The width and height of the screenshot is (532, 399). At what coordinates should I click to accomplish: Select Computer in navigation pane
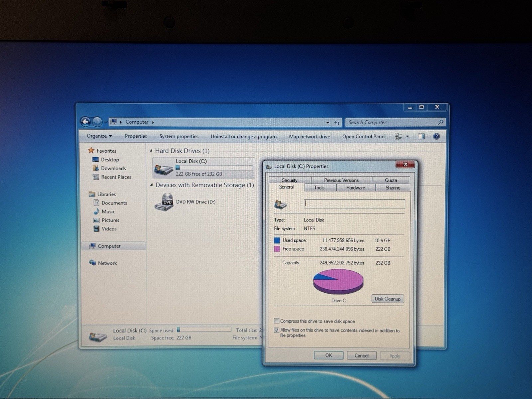point(113,246)
